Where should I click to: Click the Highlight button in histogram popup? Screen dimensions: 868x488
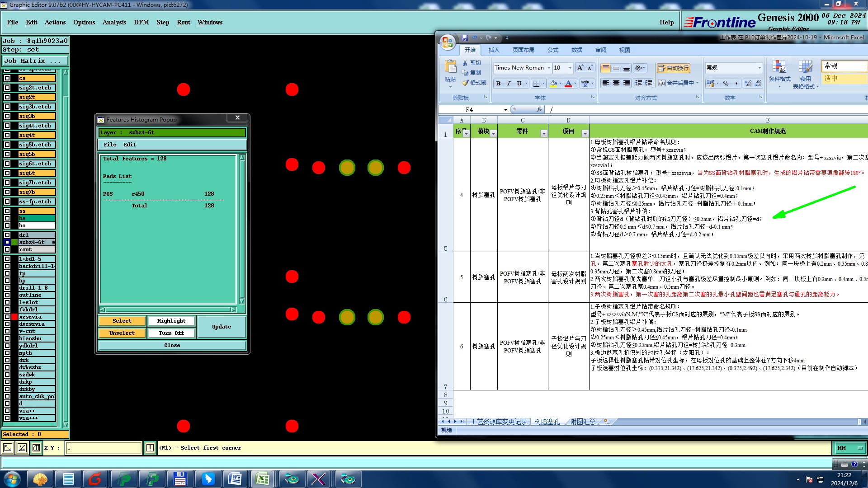point(171,321)
